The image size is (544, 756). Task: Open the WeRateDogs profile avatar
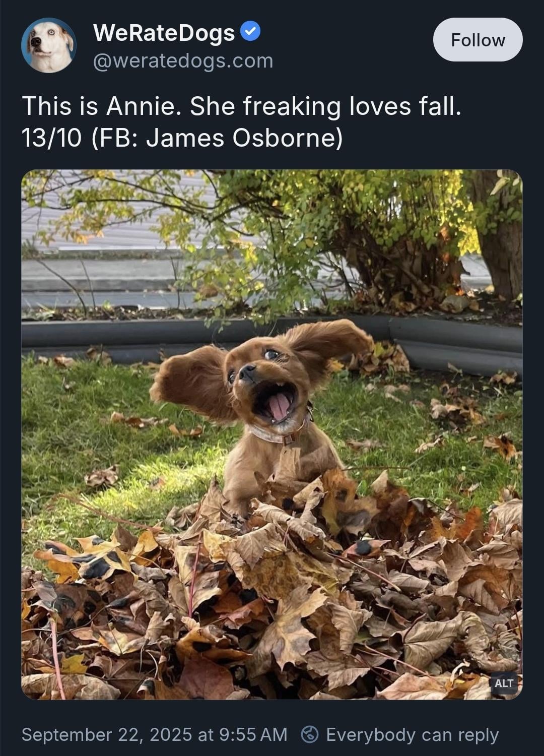coord(49,45)
